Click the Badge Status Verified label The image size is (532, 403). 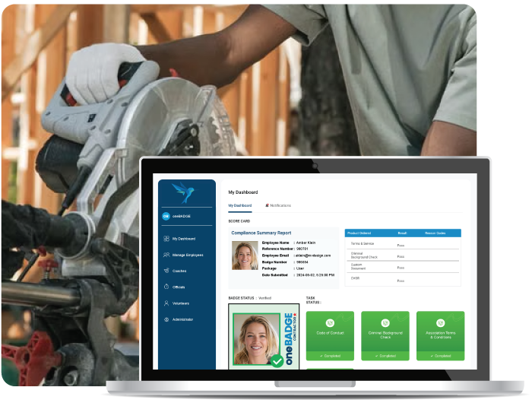click(x=250, y=298)
